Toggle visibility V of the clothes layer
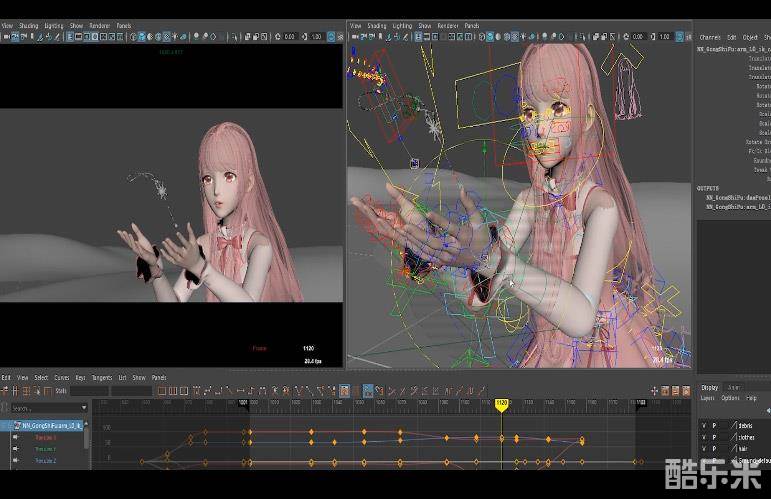 click(703, 438)
